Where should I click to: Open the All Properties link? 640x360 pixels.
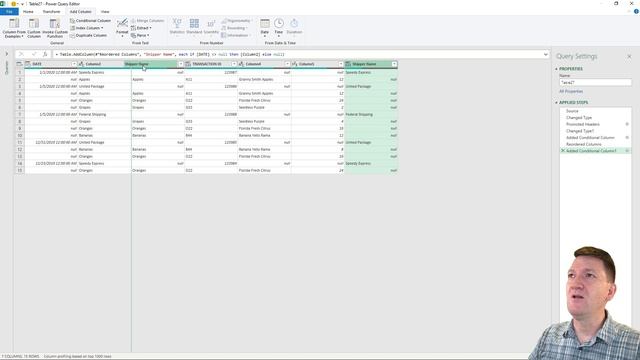tap(571, 91)
